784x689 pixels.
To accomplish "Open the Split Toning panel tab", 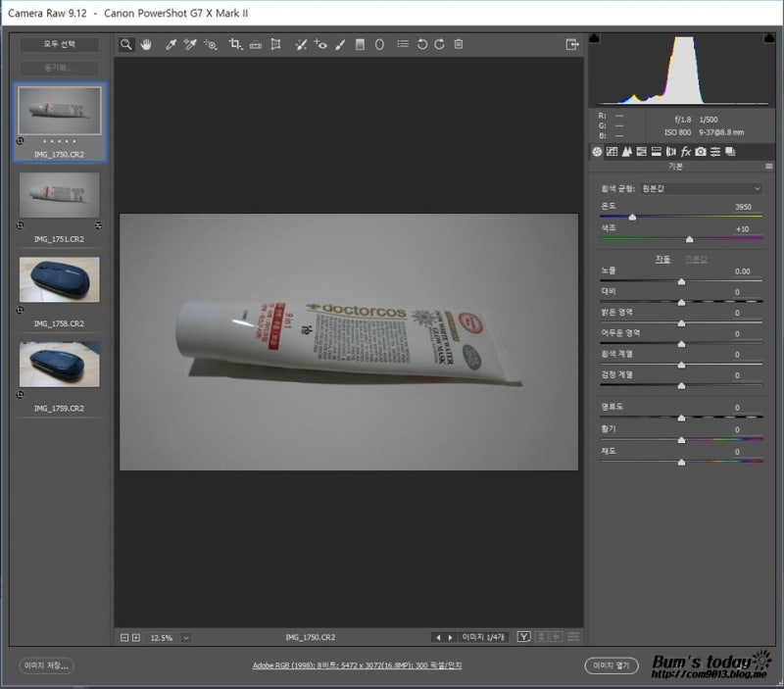I will pos(656,152).
